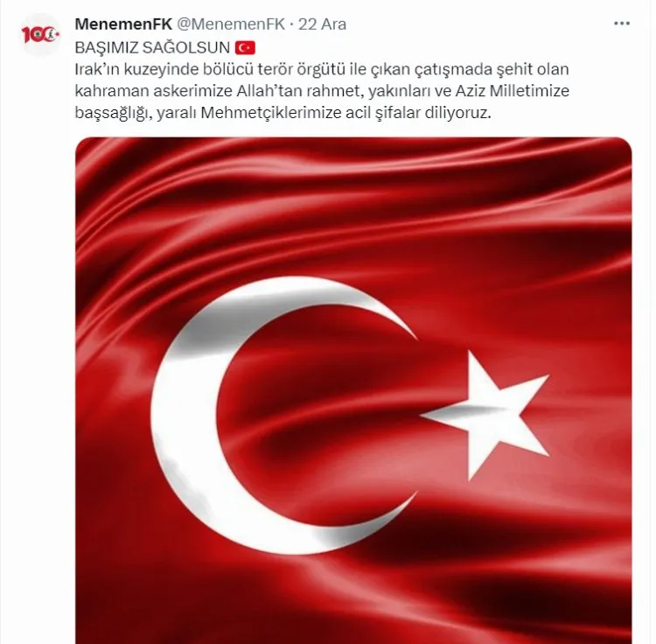
Task: Open the 22 Ara timestamp link
Action: tap(322, 24)
